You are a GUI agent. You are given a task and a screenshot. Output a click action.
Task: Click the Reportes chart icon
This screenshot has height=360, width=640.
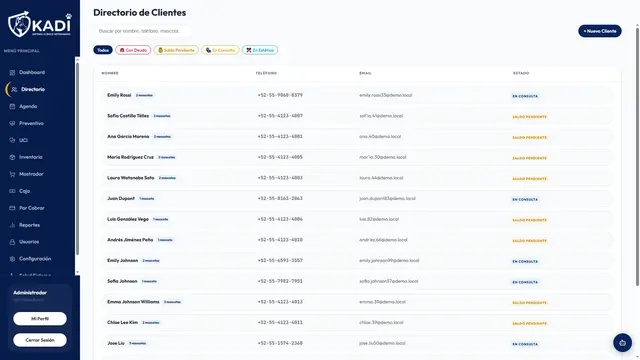click(x=12, y=225)
